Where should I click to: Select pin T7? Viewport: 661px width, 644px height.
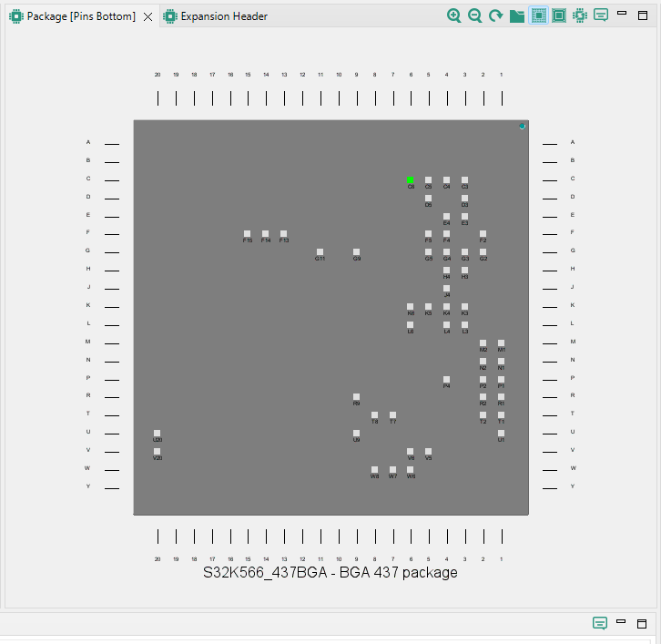[x=393, y=415]
